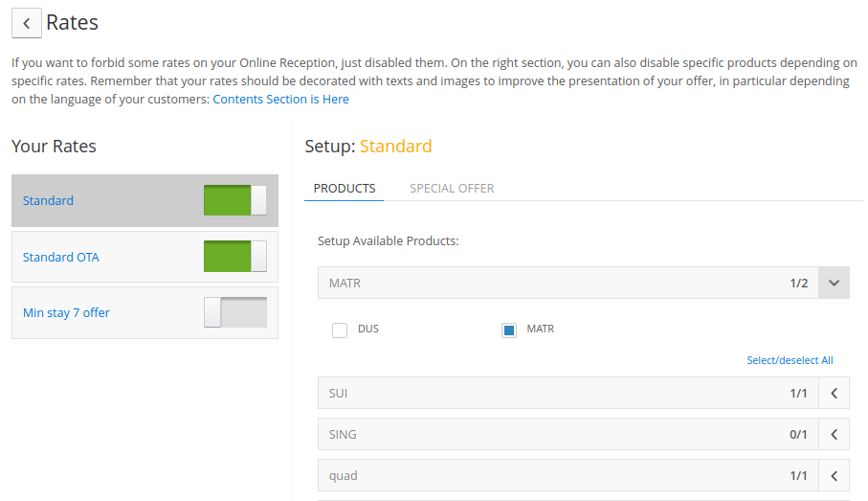
Task: Disable the Standard rate toggle
Action: coord(235,200)
